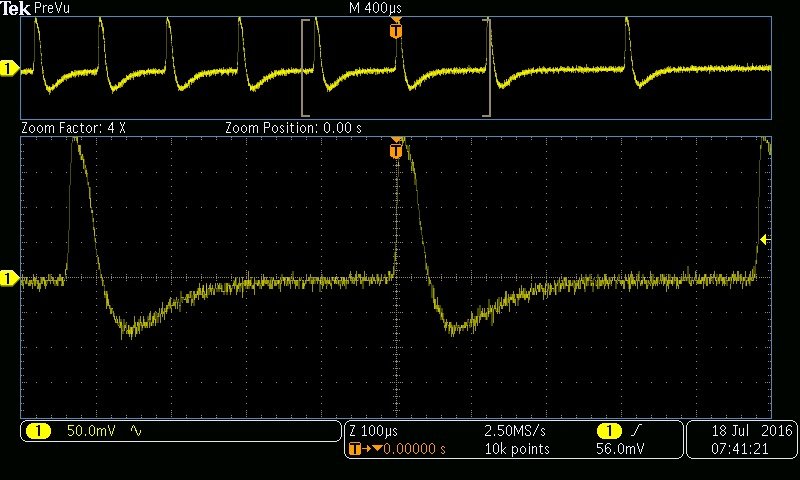
Task: Click the left zoom window bracket in the overview
Action: (x=304, y=68)
